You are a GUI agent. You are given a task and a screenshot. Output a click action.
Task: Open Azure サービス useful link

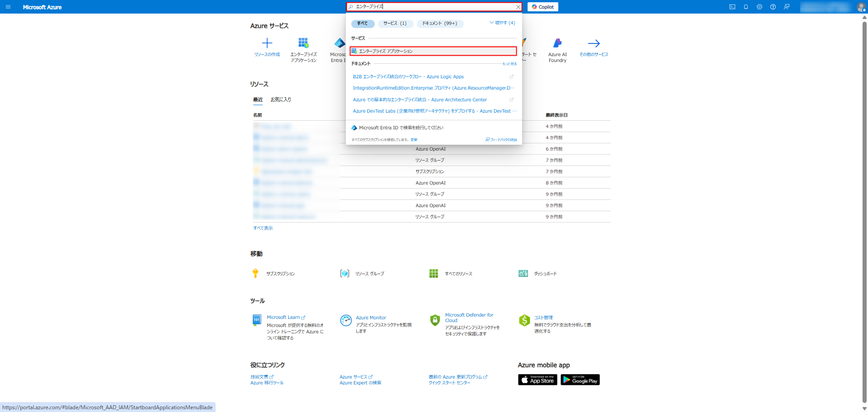(x=356, y=377)
